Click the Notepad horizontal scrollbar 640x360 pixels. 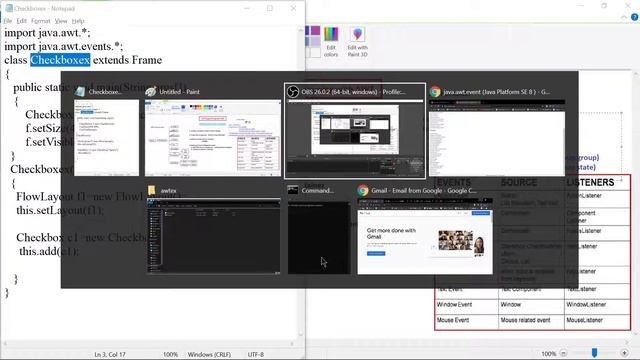(x=149, y=344)
